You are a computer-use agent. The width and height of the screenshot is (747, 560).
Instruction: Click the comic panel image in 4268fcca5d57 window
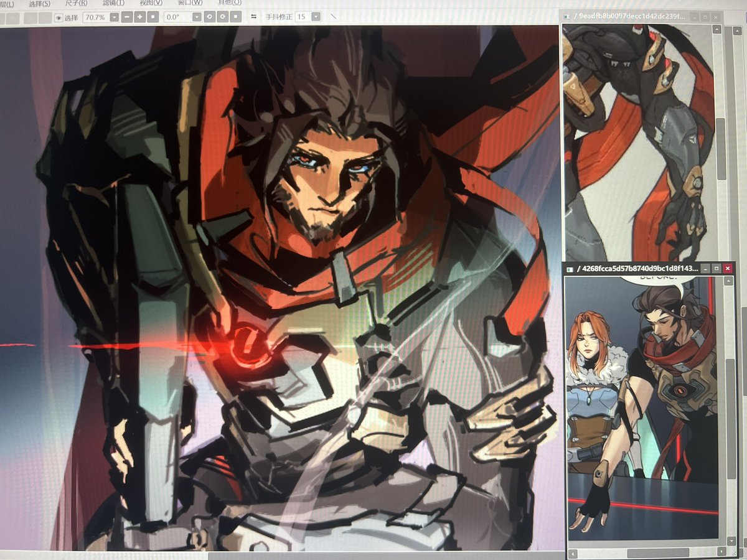[x=641, y=408]
